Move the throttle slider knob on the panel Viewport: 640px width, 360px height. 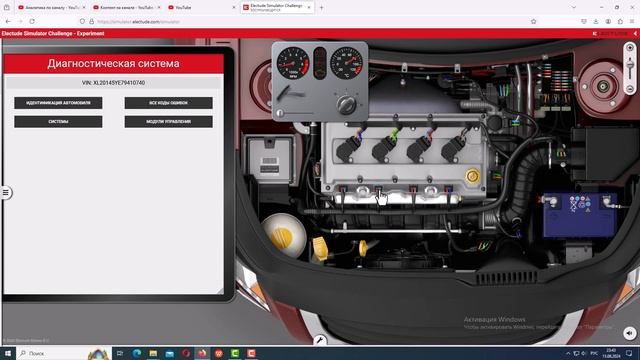[x=280, y=113]
